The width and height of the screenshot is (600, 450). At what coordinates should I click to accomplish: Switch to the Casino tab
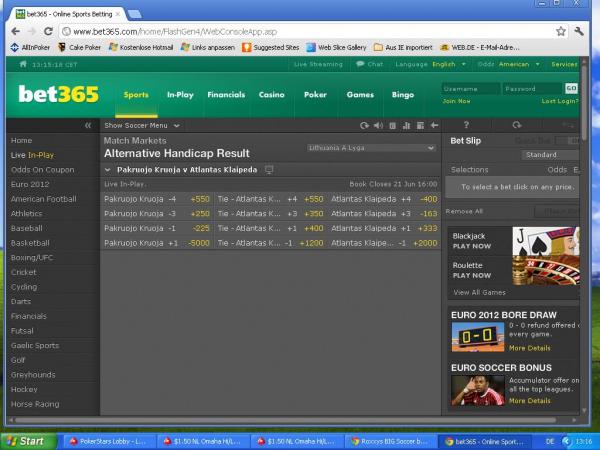click(272, 95)
